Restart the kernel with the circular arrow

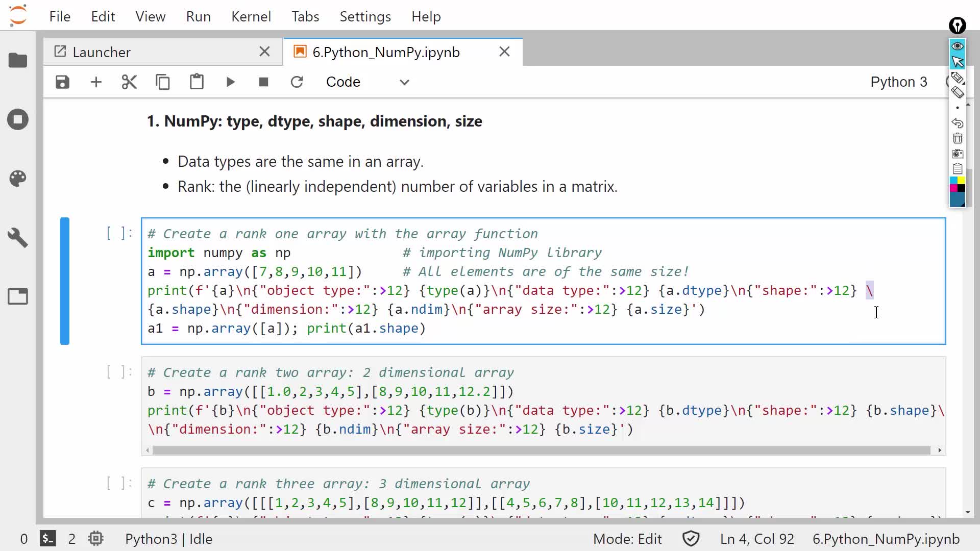[x=297, y=82]
